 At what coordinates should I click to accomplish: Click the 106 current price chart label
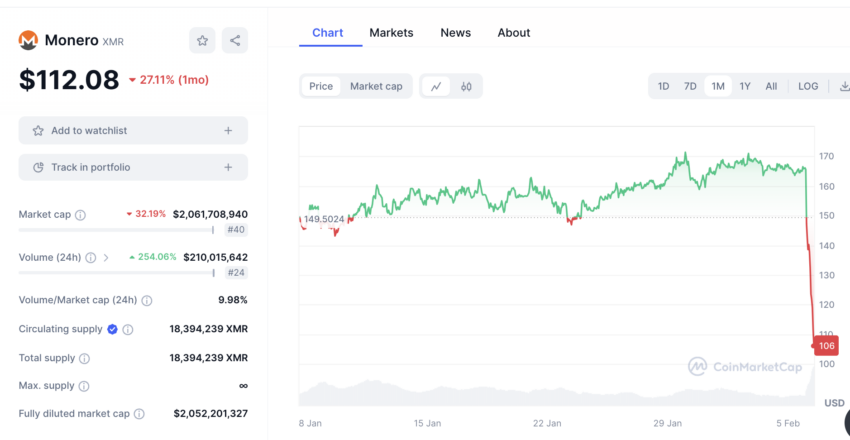827,346
